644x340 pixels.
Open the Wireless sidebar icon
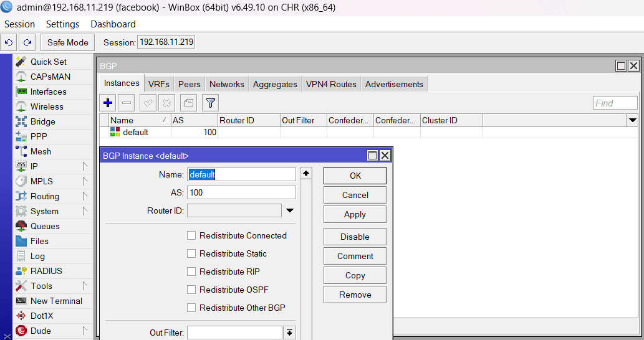21,106
